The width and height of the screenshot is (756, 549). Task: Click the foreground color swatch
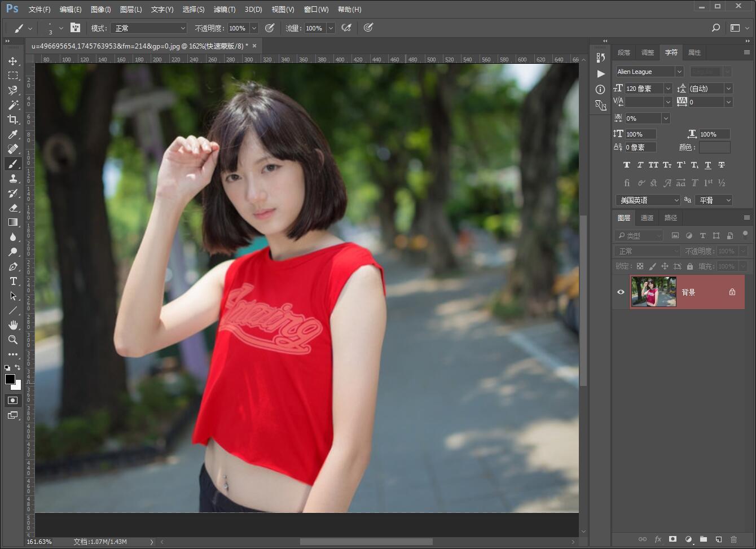(10, 379)
